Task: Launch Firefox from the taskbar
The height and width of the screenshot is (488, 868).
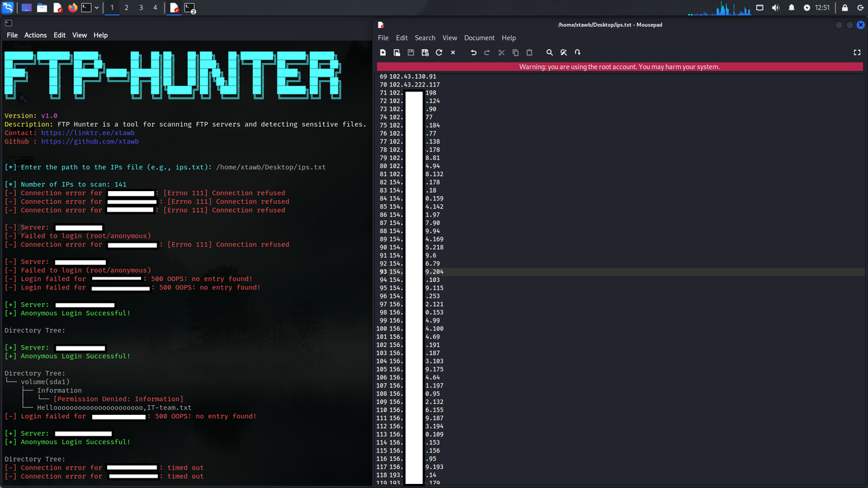Action: (73, 7)
